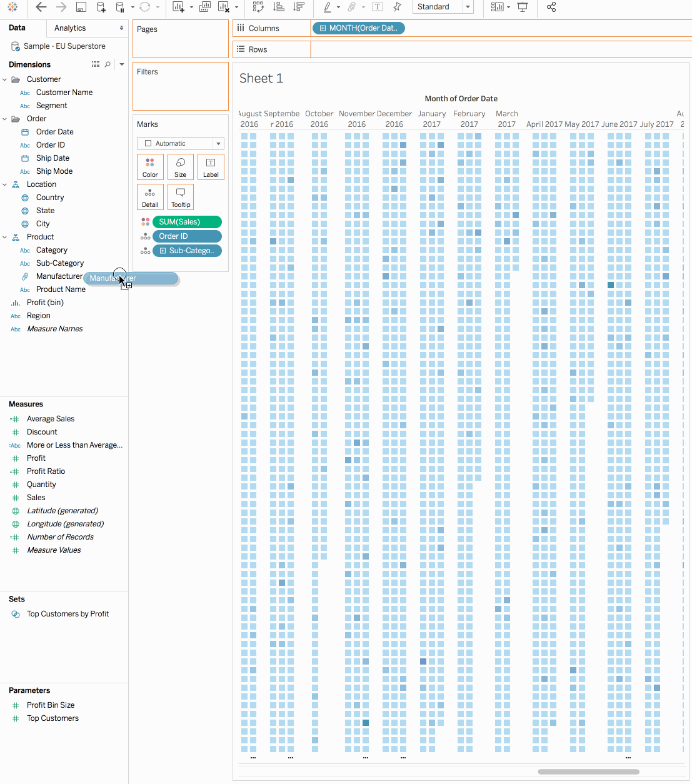This screenshot has width=692, height=784.
Task: Click the color icon beside SUM(Sales)
Action: click(x=145, y=222)
